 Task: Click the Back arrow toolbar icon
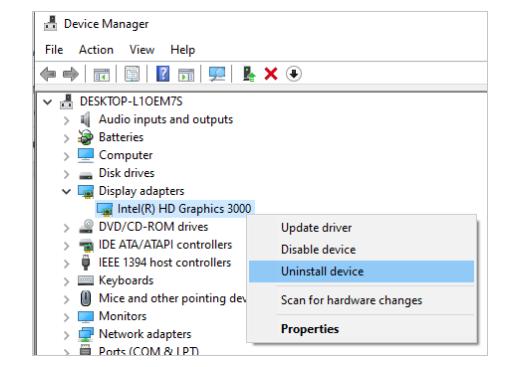pos(48,74)
